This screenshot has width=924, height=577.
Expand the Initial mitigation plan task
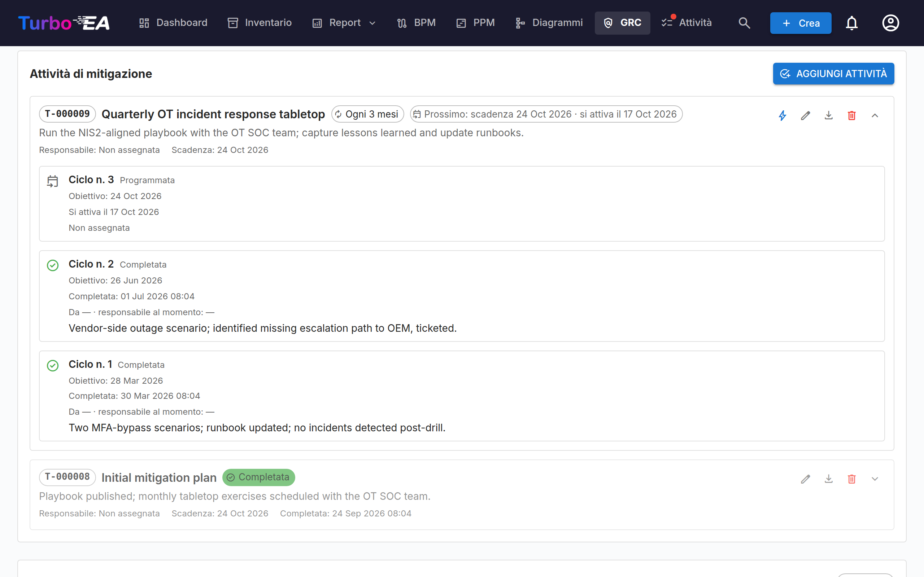pos(875,479)
